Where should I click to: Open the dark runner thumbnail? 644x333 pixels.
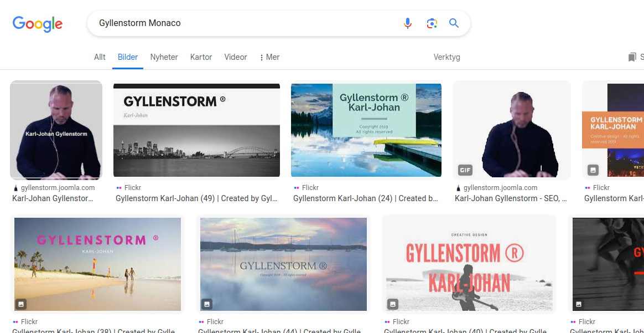click(608, 264)
